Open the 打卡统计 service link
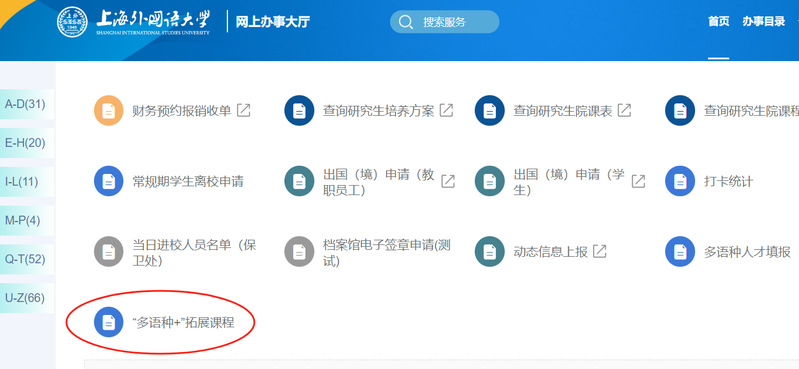The image size is (799, 369). pyautogui.click(x=728, y=181)
